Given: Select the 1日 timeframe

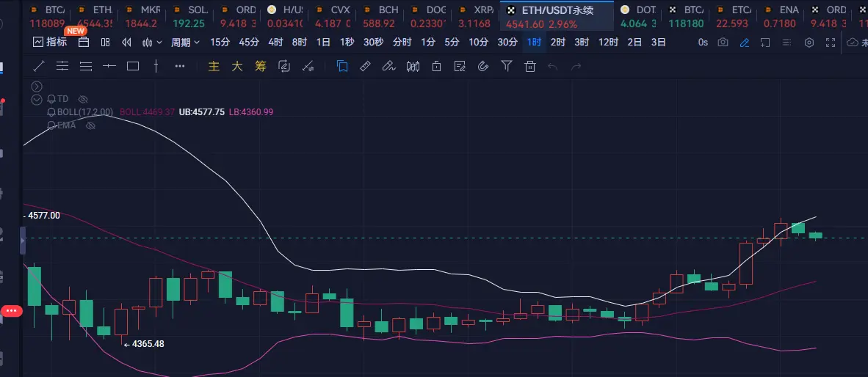Looking at the screenshot, I should (x=323, y=42).
